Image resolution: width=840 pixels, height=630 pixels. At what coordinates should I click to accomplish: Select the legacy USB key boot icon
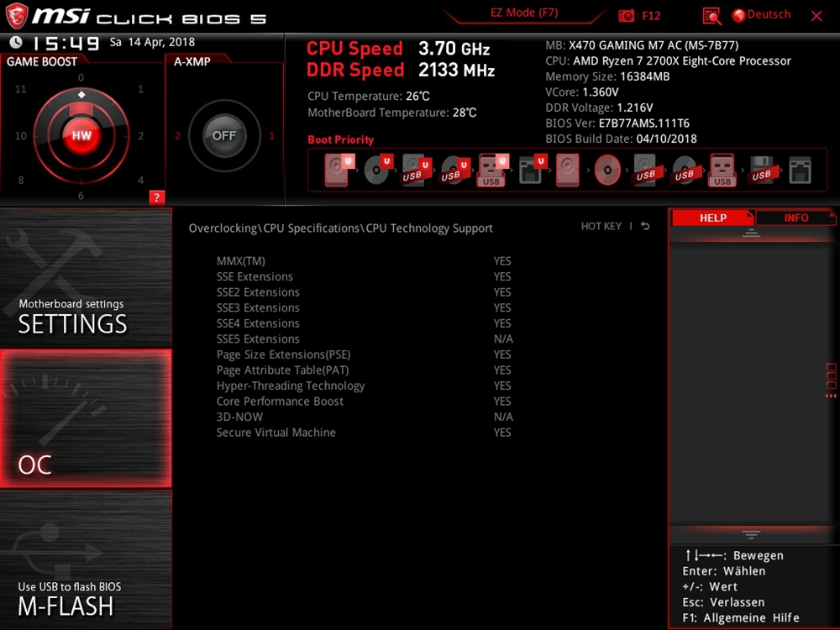click(x=722, y=170)
